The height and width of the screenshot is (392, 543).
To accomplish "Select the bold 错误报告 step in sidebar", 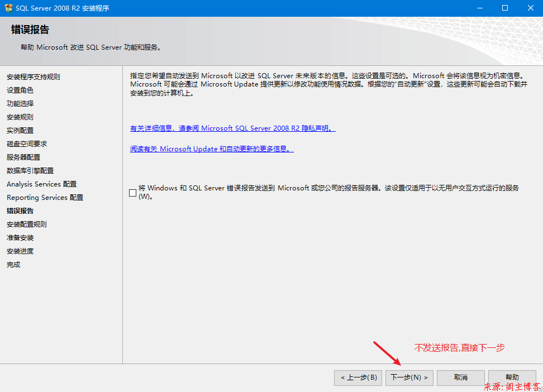I will [x=20, y=211].
